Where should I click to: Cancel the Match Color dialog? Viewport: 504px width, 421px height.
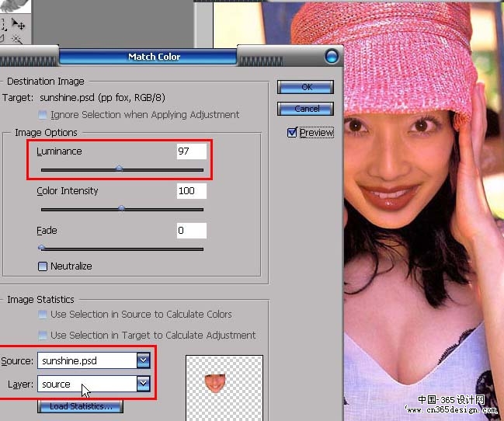pos(305,109)
